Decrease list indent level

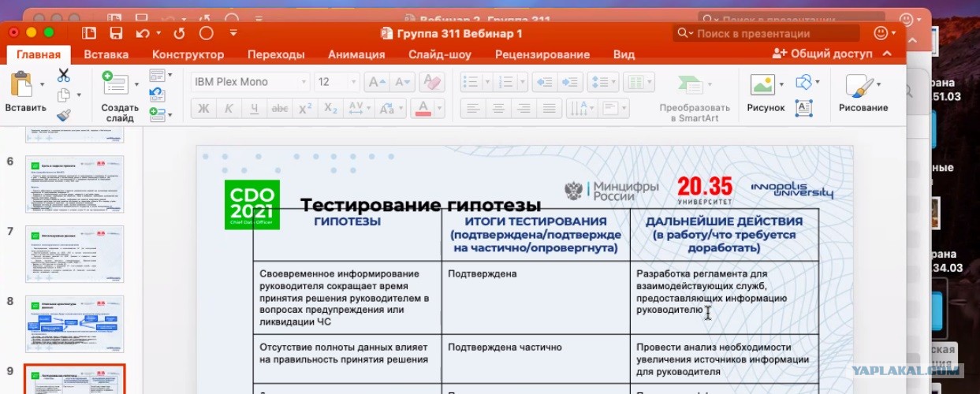click(546, 82)
